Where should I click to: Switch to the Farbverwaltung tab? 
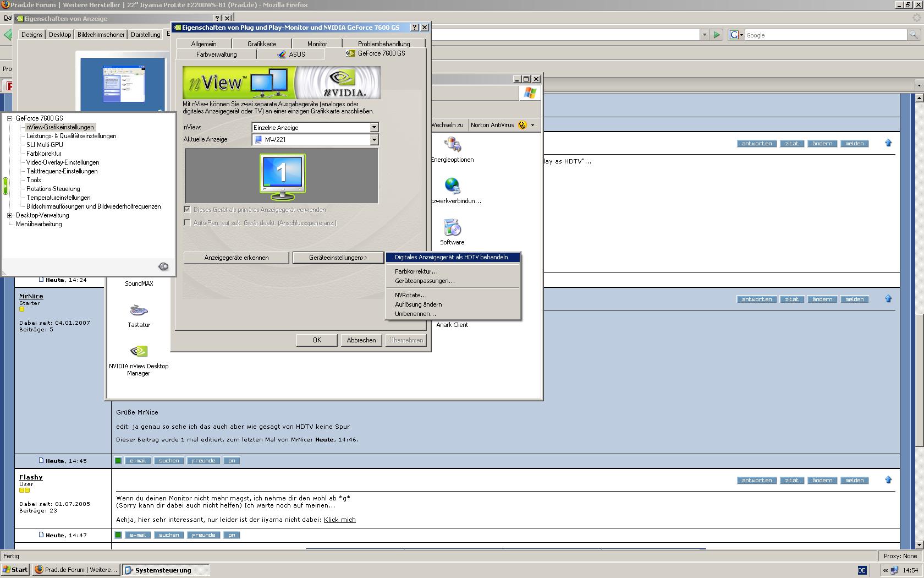(216, 54)
